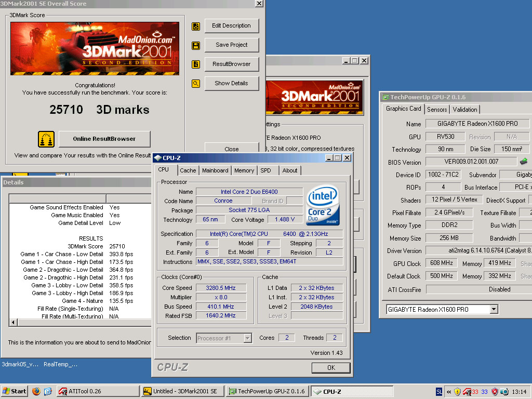Click the ATITool tray icon
Image resolution: width=532 pixels, height=399 pixels.
(467, 392)
